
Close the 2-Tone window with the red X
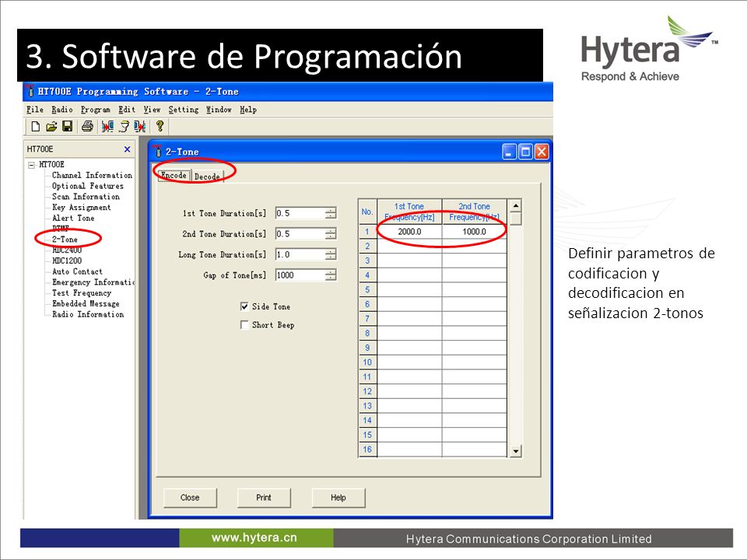[x=542, y=152]
